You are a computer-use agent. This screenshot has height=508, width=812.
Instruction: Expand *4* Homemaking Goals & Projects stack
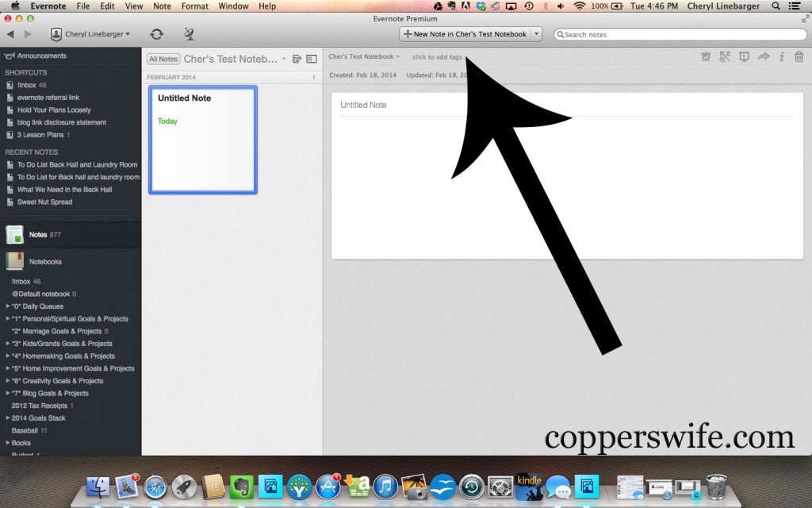pos(8,356)
